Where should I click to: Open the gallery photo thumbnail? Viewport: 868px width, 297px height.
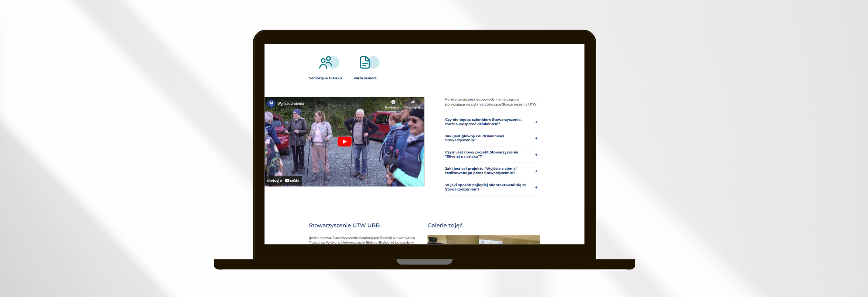[483, 240]
